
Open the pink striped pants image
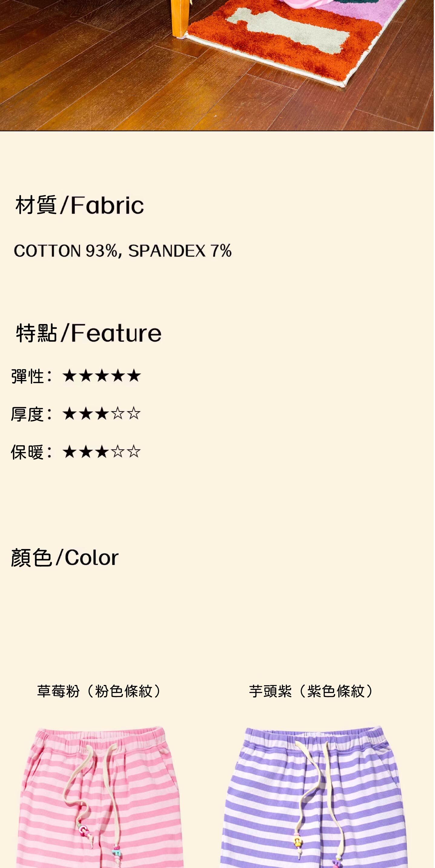click(x=100, y=799)
